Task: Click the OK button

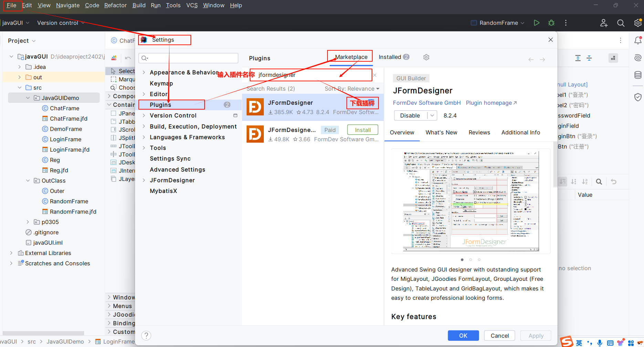Action: [463, 336]
